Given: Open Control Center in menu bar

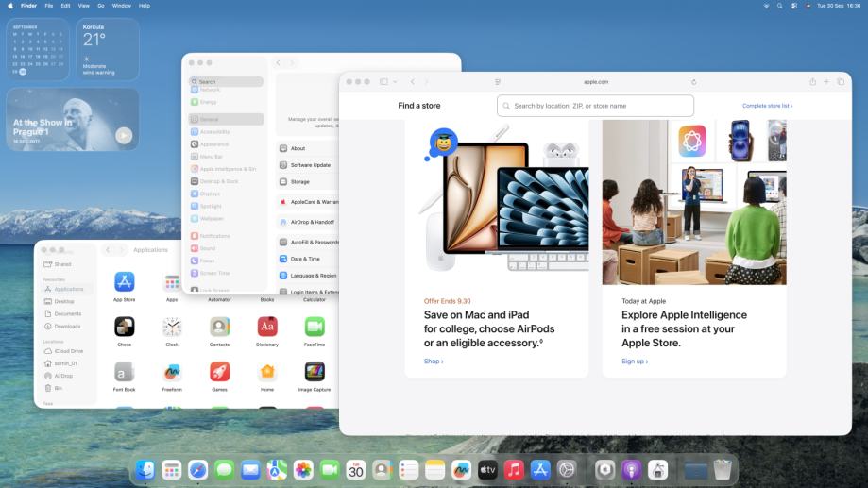Looking at the screenshot, I should 793,6.
